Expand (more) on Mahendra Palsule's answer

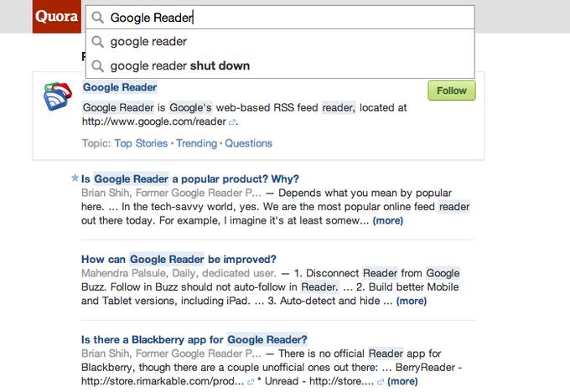click(411, 301)
